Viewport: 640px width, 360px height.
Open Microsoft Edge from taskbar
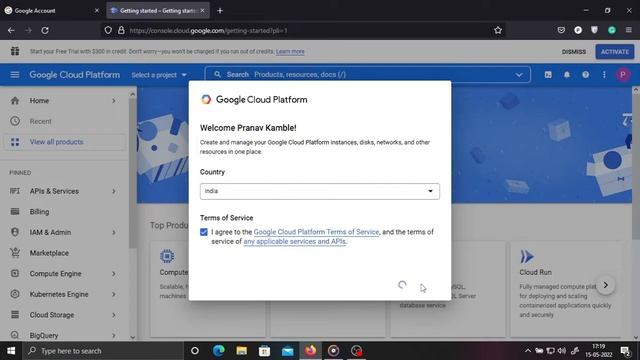click(218, 351)
